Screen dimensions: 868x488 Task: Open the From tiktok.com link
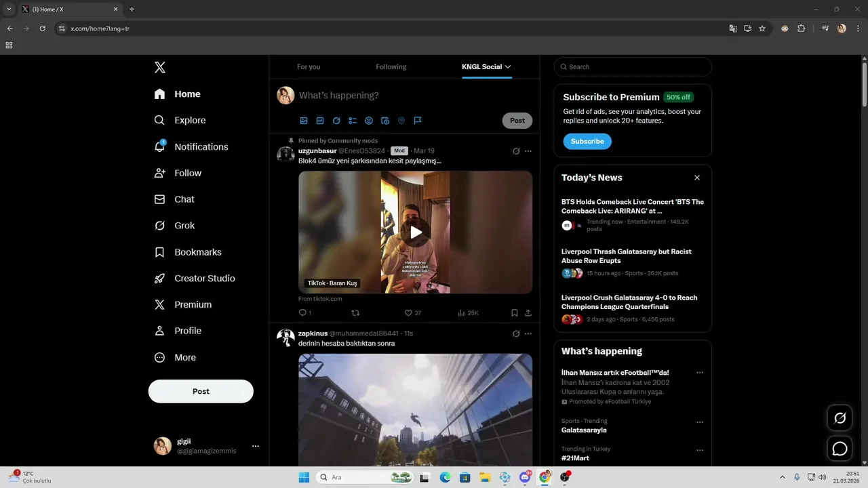[x=320, y=299]
